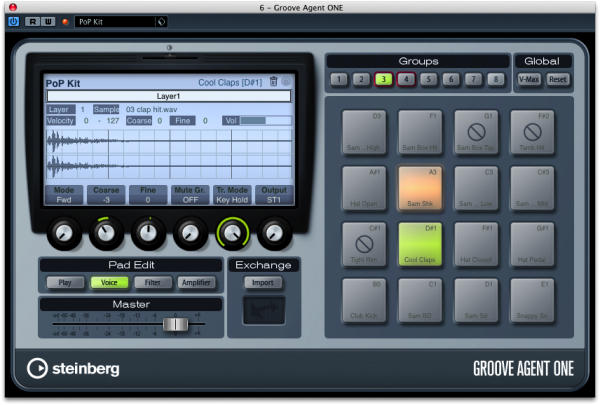
Task: Trigger the D3 Sam High pad
Action: [x=364, y=132]
